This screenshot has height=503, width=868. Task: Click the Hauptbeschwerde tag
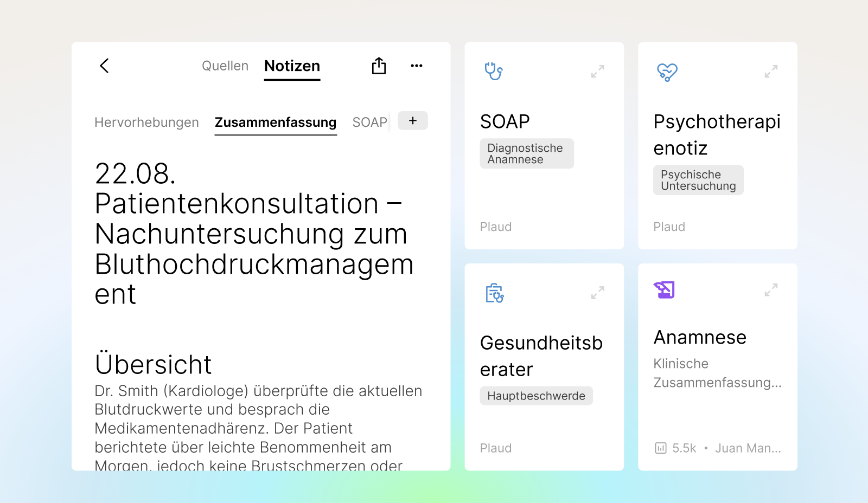536,396
